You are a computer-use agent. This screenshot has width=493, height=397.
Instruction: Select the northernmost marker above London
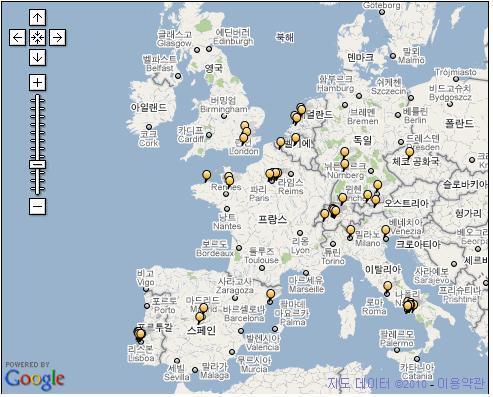click(245, 126)
